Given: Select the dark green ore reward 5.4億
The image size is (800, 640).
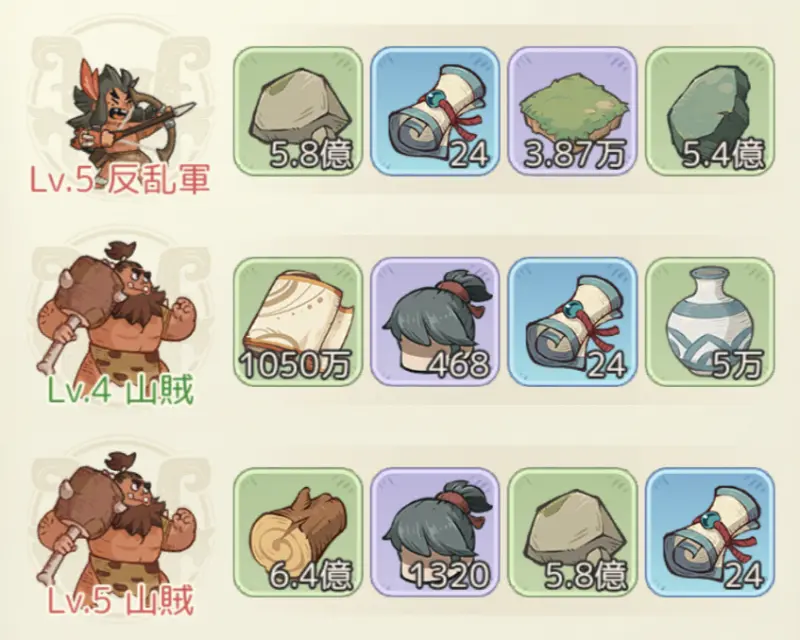Looking at the screenshot, I should coord(710,111).
